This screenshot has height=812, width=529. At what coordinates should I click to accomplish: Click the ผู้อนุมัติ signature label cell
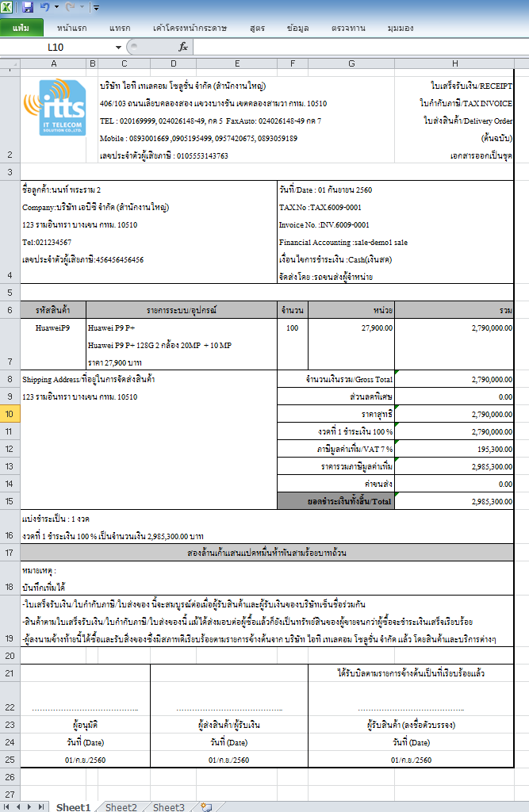[85, 725]
